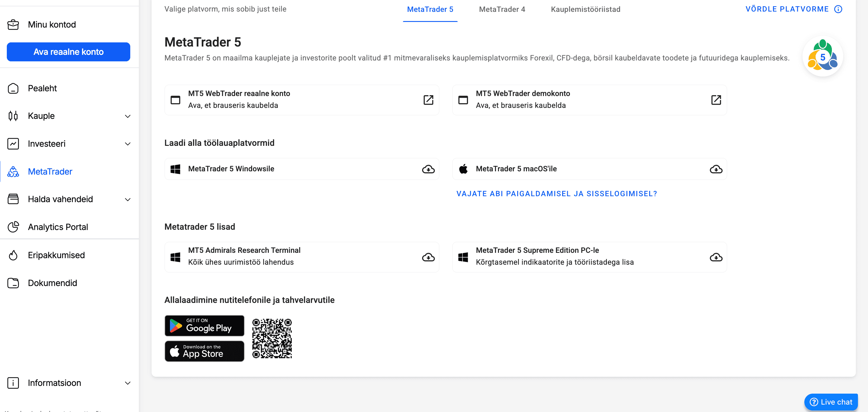Expand the Kauple menu chevron
The image size is (868, 412).
point(128,116)
